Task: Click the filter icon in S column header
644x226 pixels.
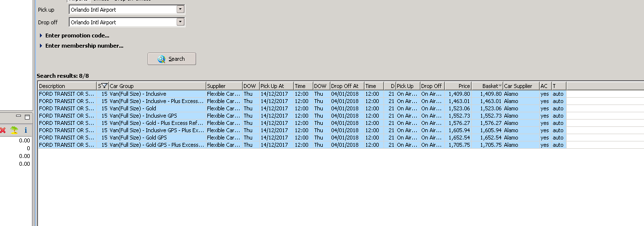Action: click(104, 86)
